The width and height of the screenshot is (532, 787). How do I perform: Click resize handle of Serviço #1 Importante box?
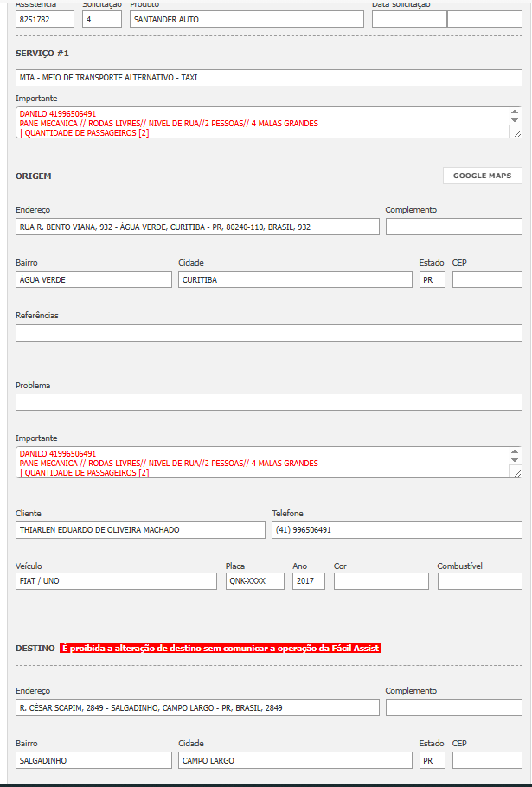click(517, 133)
